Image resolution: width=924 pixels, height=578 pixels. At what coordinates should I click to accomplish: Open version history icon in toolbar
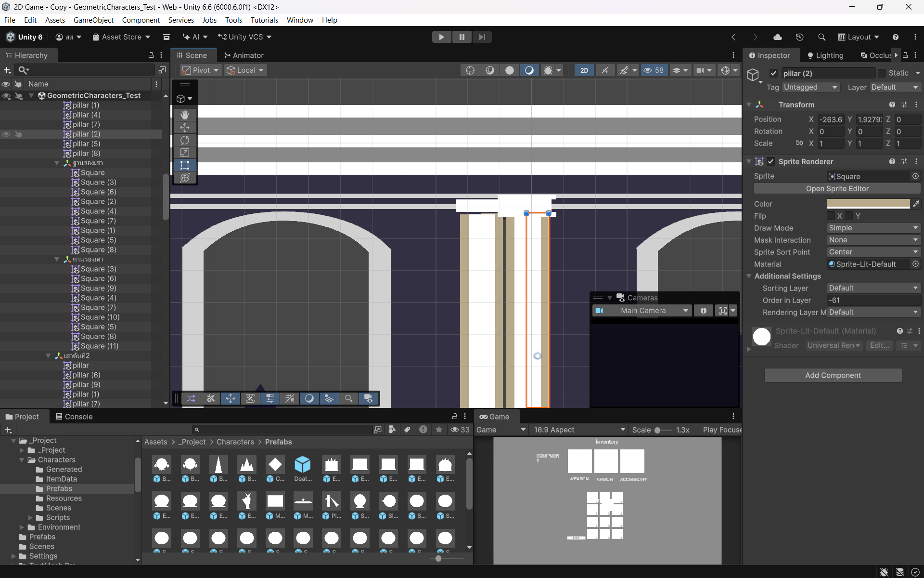(x=800, y=37)
